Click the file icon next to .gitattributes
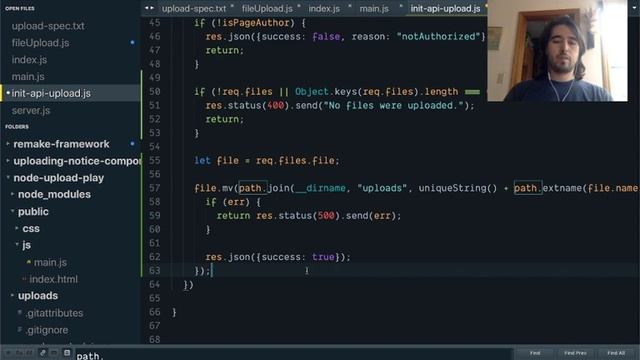 click(x=20, y=313)
